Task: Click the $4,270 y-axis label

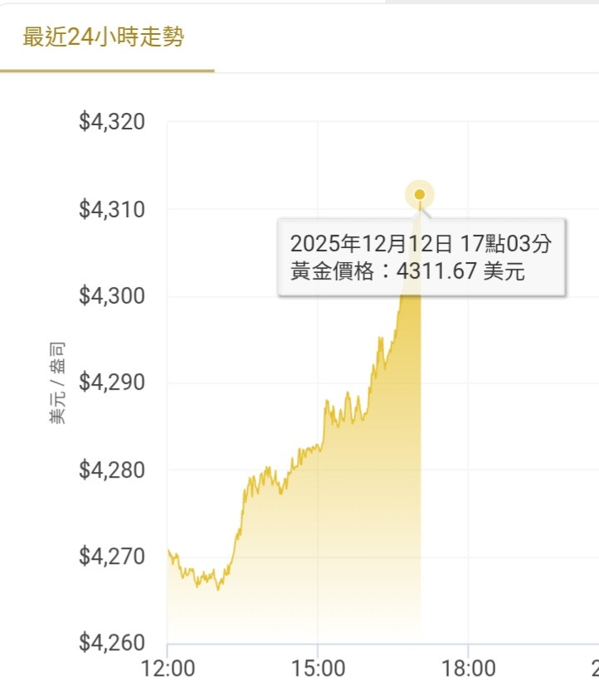Action: coord(112,557)
